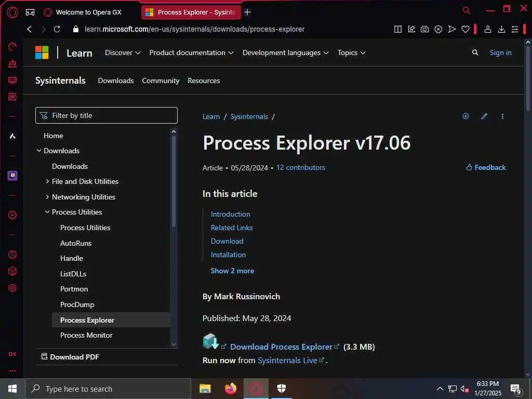Open the Aria AI sidebar icon
This screenshot has height=399, width=532.
(12, 136)
